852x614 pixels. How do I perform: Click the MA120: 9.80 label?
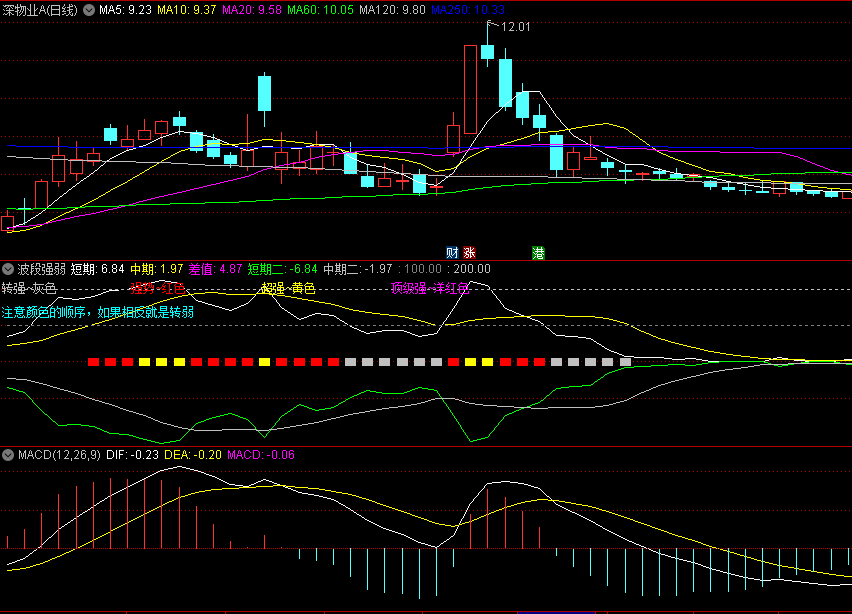(392, 10)
